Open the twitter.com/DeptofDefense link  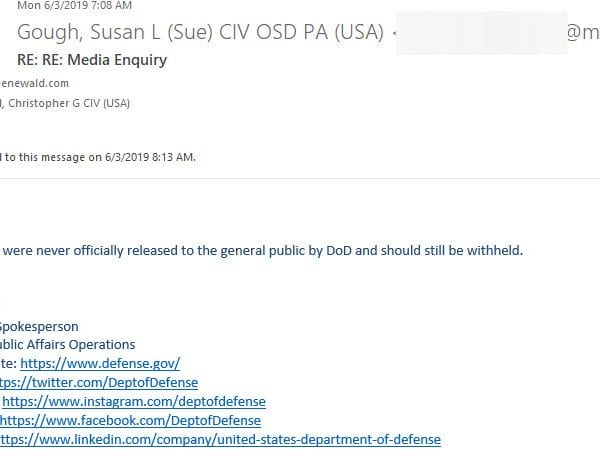(x=99, y=382)
